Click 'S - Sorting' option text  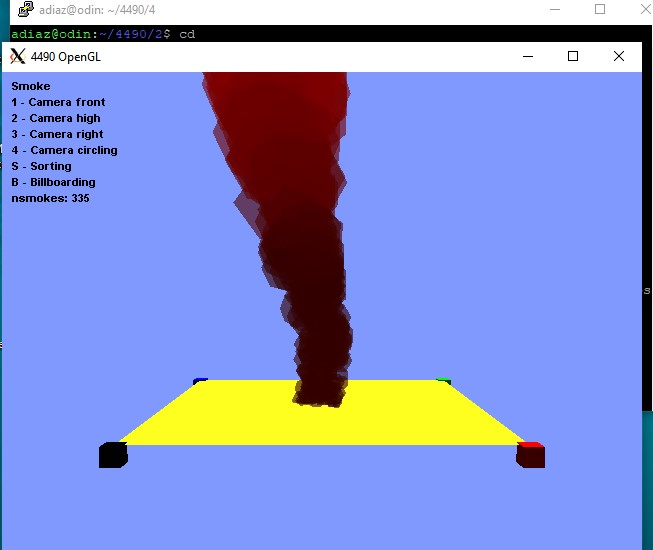pyautogui.click(x=41, y=166)
